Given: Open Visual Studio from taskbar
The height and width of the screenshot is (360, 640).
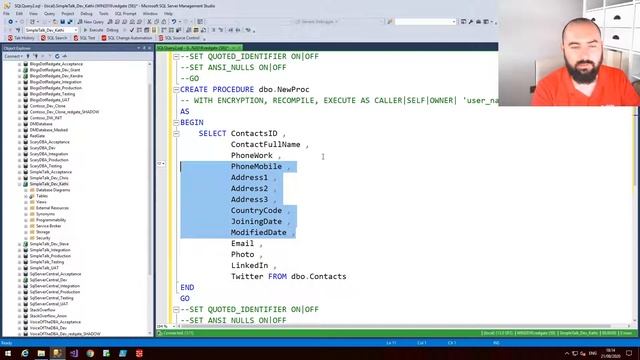Looking at the screenshot, I should 74,353.
